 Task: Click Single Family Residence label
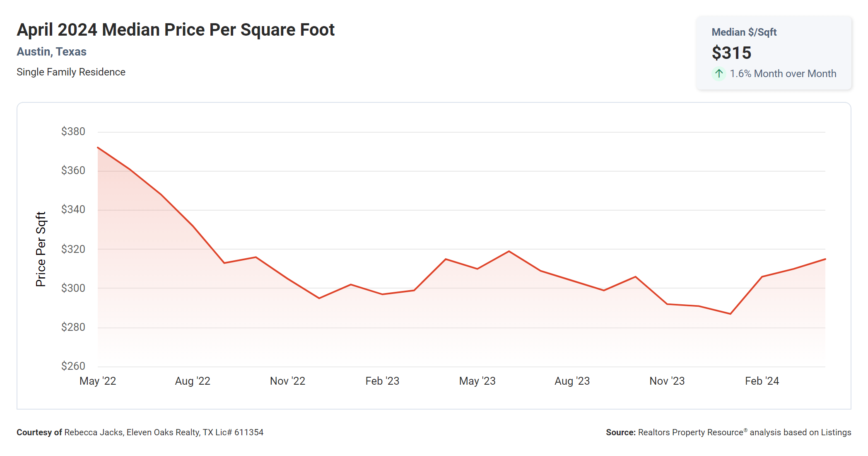click(71, 72)
